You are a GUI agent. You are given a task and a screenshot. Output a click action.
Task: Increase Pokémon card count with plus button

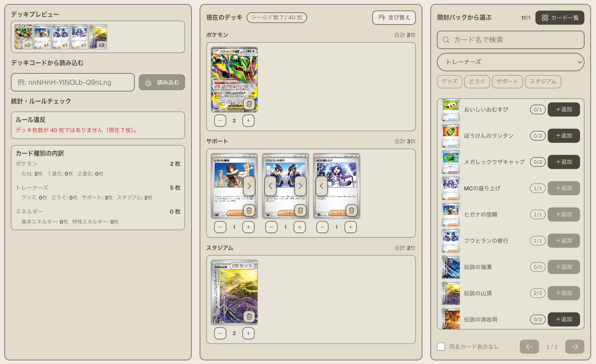(248, 120)
